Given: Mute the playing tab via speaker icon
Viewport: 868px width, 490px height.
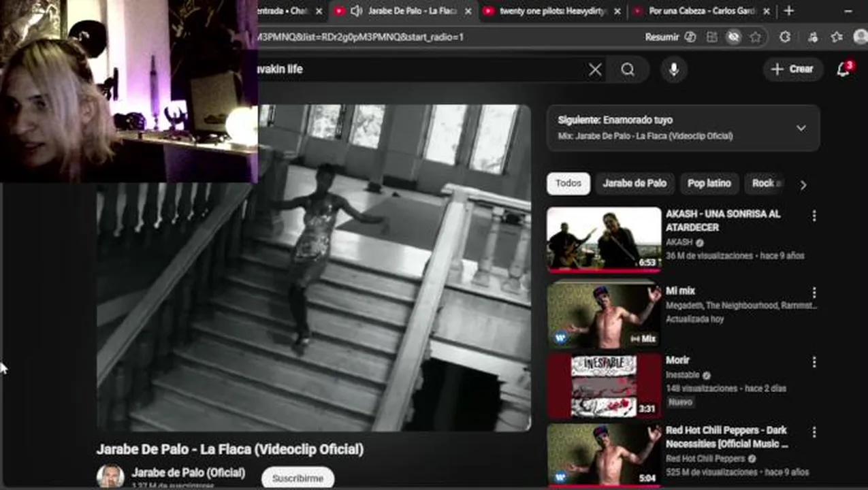Looking at the screenshot, I should click(x=356, y=12).
